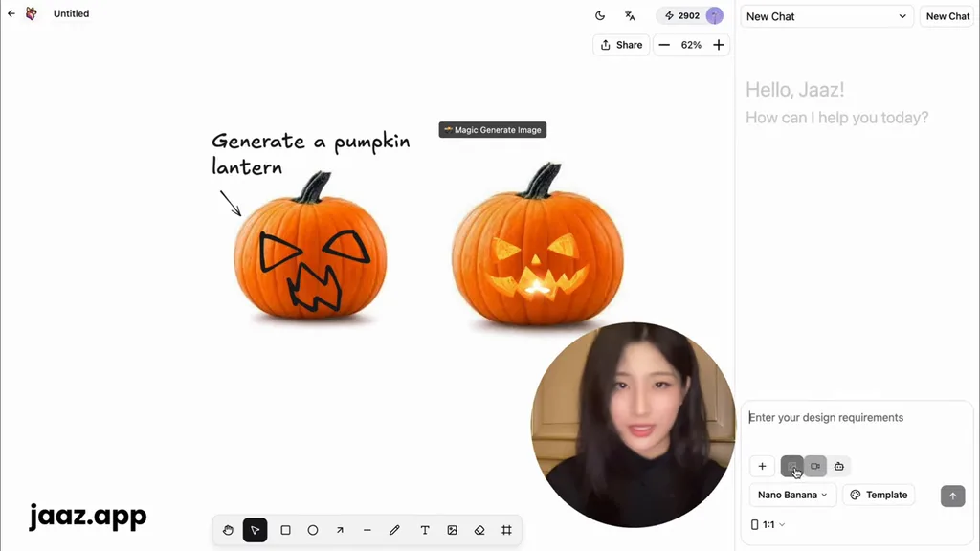The height and width of the screenshot is (551, 980).
Task: Zoom out with the minus button
Action: pyautogui.click(x=664, y=45)
